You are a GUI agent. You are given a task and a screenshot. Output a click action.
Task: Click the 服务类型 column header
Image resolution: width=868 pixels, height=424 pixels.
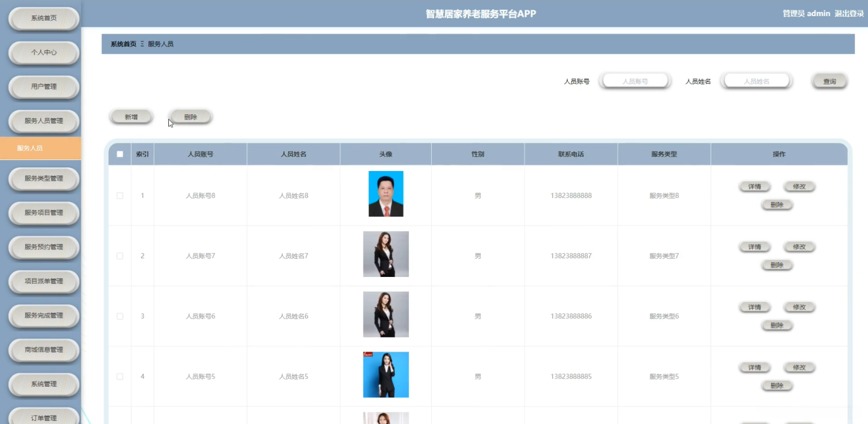[664, 154]
